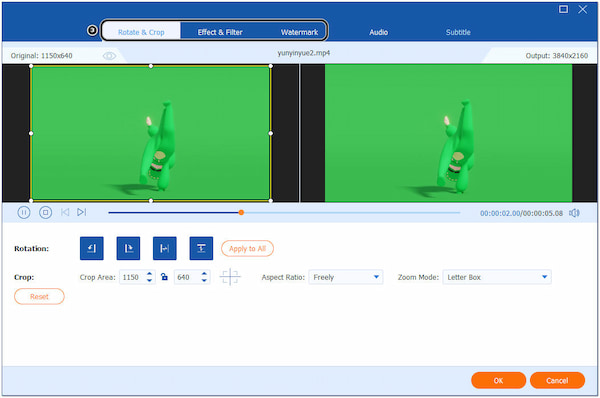The height and width of the screenshot is (398, 600).
Task: Click the bottom-center crop edge handle
Action: (x=151, y=200)
